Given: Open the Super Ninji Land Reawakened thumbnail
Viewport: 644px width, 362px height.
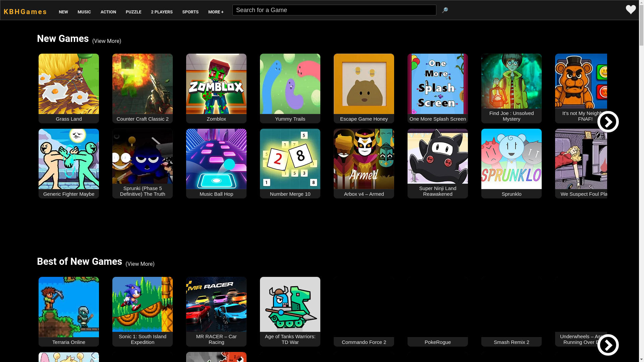Looking at the screenshot, I should pyautogui.click(x=438, y=156).
